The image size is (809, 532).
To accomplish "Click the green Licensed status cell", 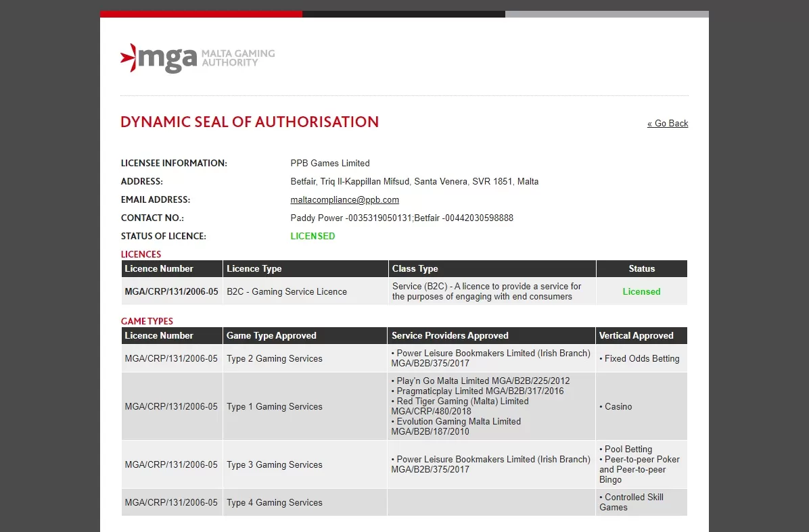I will click(x=641, y=291).
